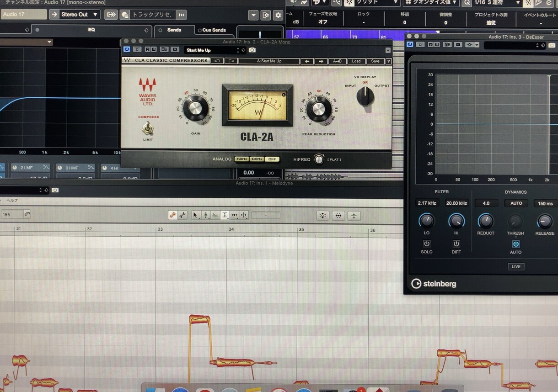
Task: Toggle EQ band 3 HMF power
Action: coord(59,168)
